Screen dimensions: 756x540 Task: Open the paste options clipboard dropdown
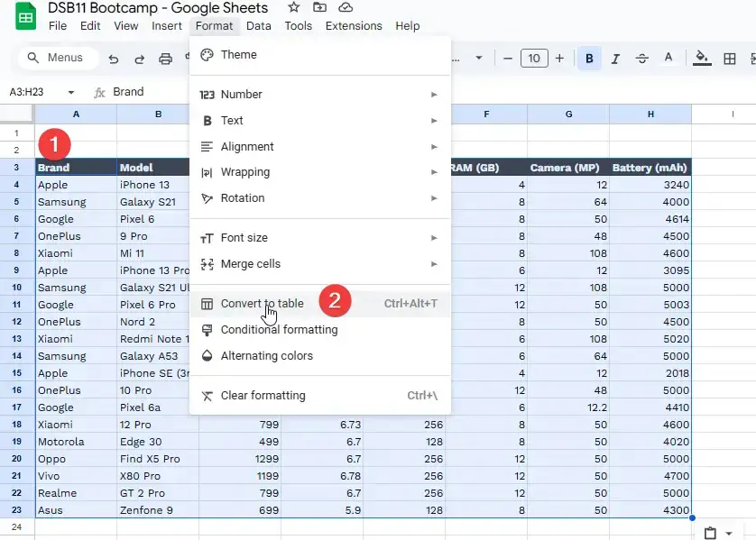[718, 534]
